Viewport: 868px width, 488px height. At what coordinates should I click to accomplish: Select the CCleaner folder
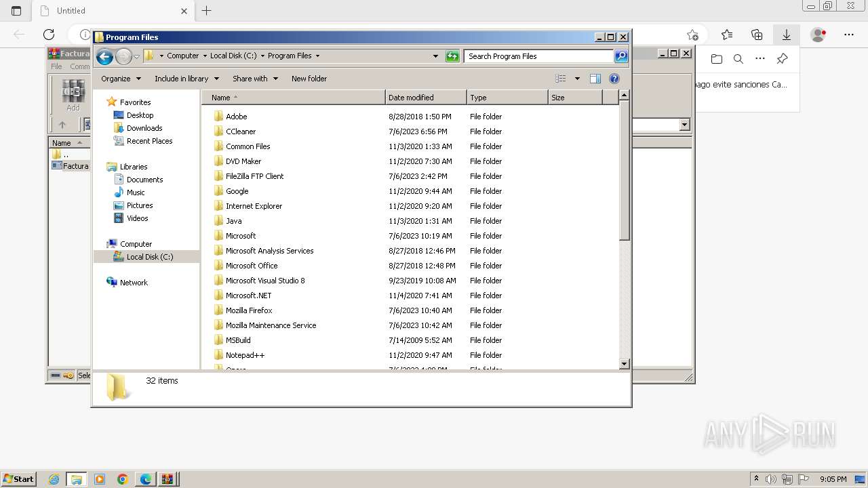click(x=241, y=131)
